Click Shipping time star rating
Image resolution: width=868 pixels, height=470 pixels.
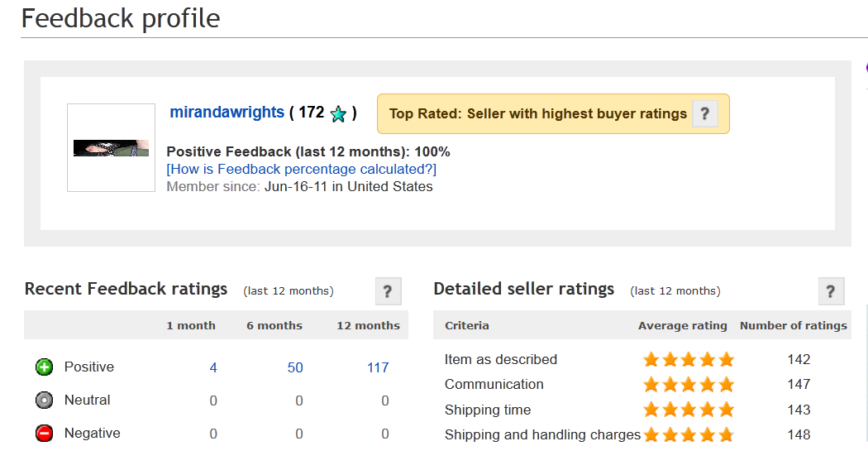click(x=689, y=410)
